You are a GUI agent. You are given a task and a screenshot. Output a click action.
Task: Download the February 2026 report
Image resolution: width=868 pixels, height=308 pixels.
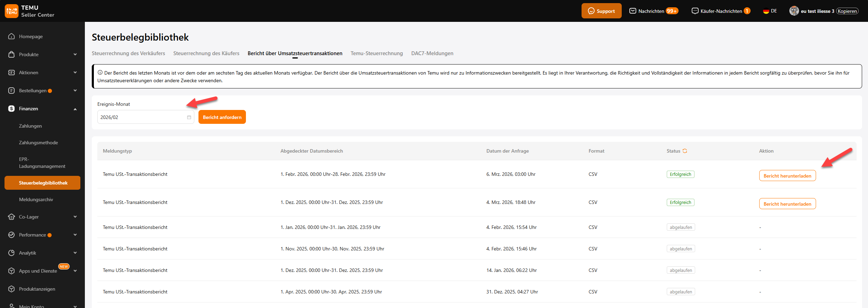coord(787,176)
